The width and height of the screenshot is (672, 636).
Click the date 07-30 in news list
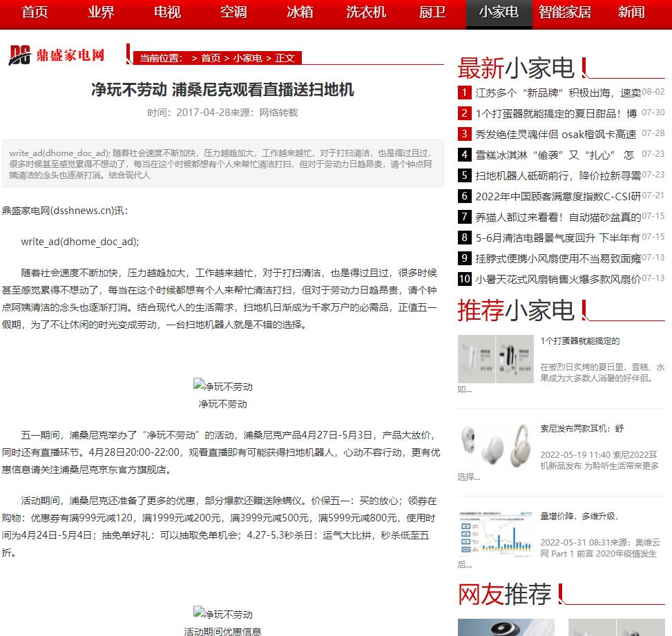click(653, 113)
